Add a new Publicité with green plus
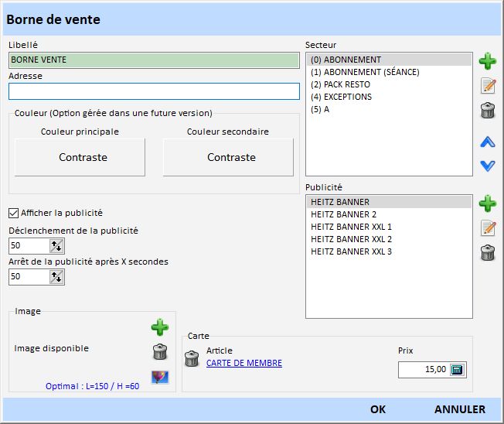This screenshot has width=504, height=424. [x=488, y=203]
